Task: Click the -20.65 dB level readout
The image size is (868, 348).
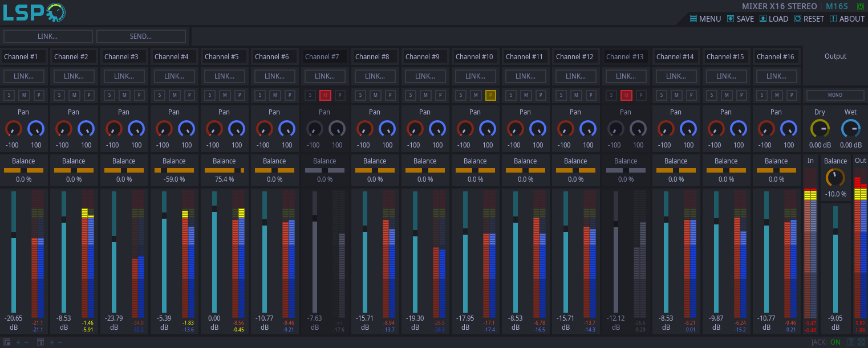Action: point(14,318)
